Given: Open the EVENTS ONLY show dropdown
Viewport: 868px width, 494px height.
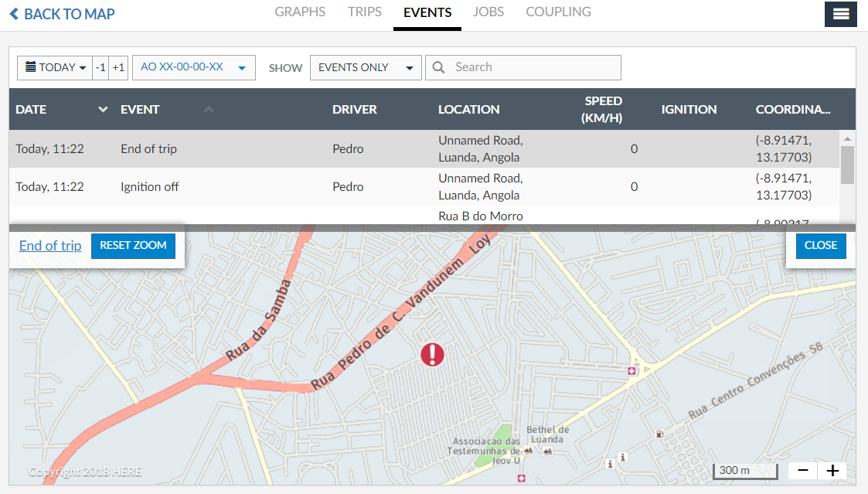Looking at the screenshot, I should click(x=365, y=67).
